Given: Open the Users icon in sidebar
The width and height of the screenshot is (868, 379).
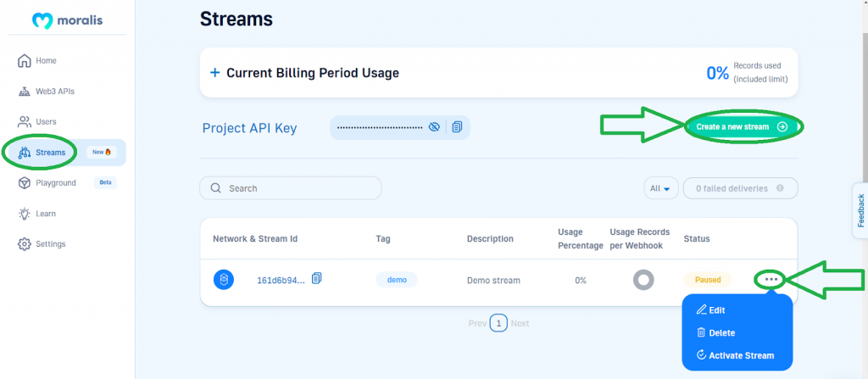Looking at the screenshot, I should pyautogui.click(x=24, y=121).
